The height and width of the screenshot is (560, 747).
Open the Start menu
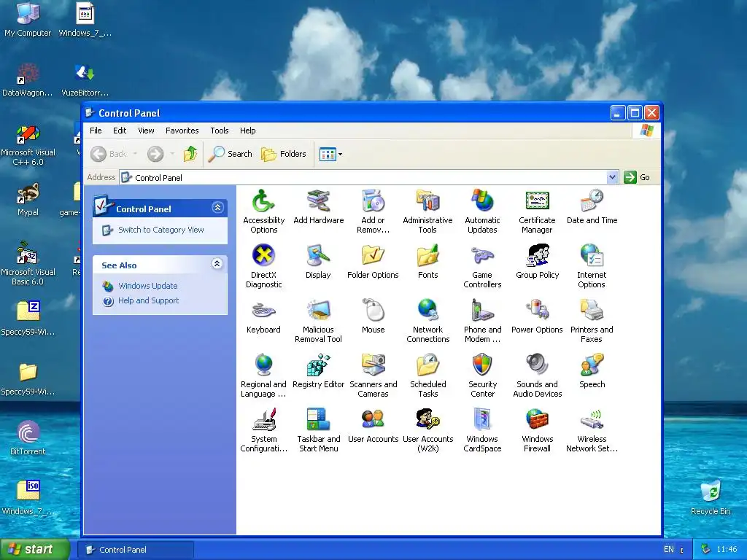35,549
